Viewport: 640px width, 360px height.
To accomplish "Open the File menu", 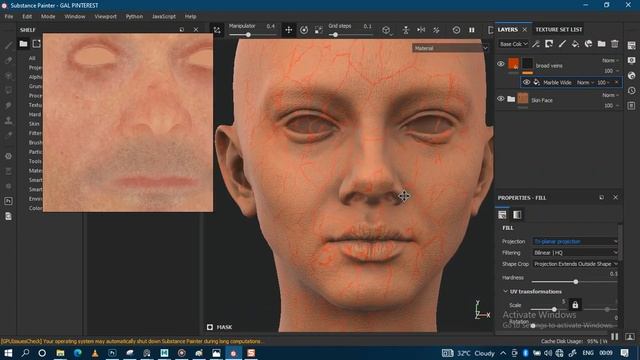I will click(9, 16).
